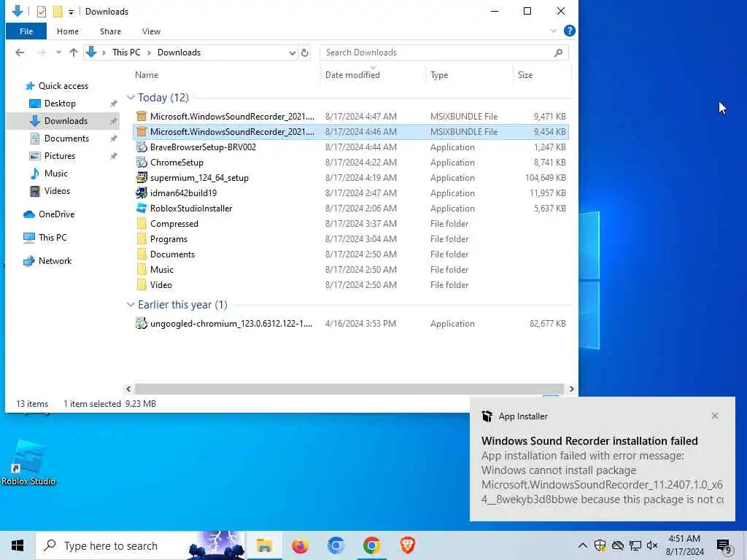Open the File ribbon tab
Screen dimensions: 747x560
click(x=26, y=31)
